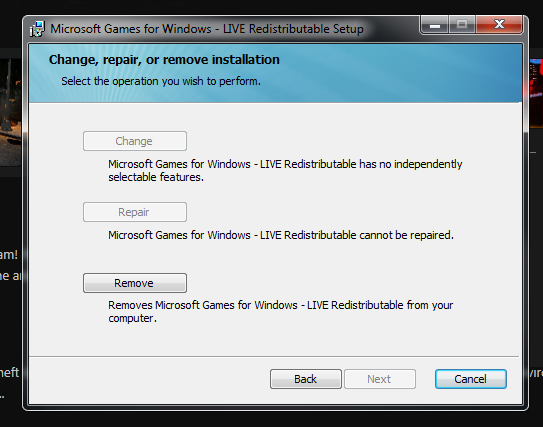Viewport: 543px width, 427px height.
Task: Click the 'Removes Microsoft Games for Windows' description
Action: point(281,312)
